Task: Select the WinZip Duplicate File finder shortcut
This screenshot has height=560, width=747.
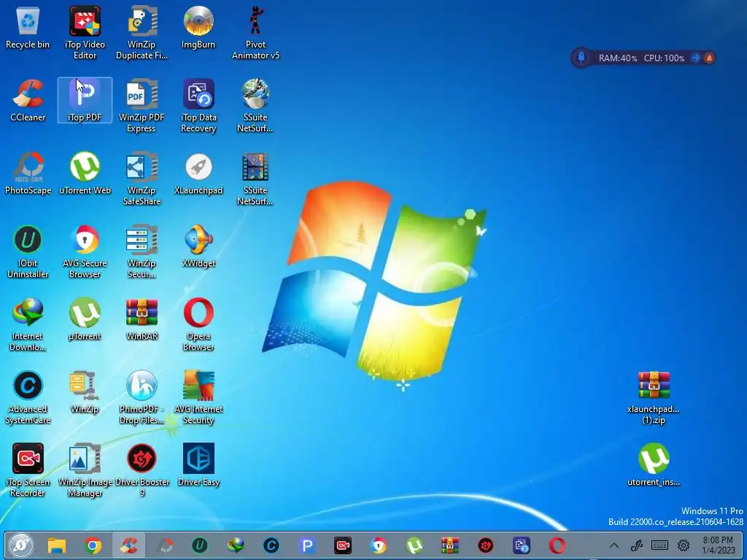Action: point(142,32)
